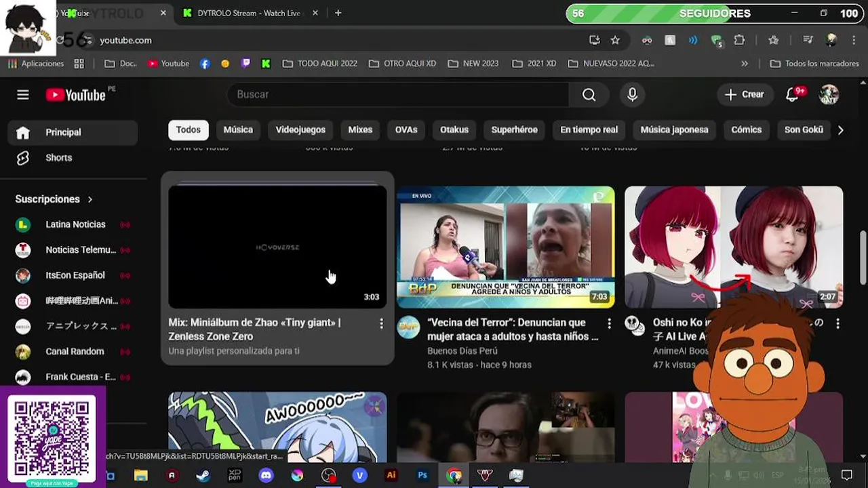Open the XP-Pen app from the taskbar
Image resolution: width=868 pixels, height=488 pixels.
pyautogui.click(x=235, y=476)
